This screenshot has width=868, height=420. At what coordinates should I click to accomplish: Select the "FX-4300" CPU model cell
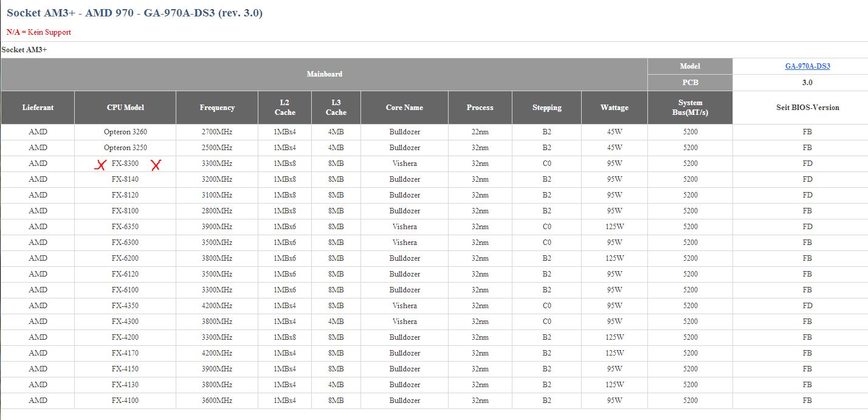[x=125, y=322]
